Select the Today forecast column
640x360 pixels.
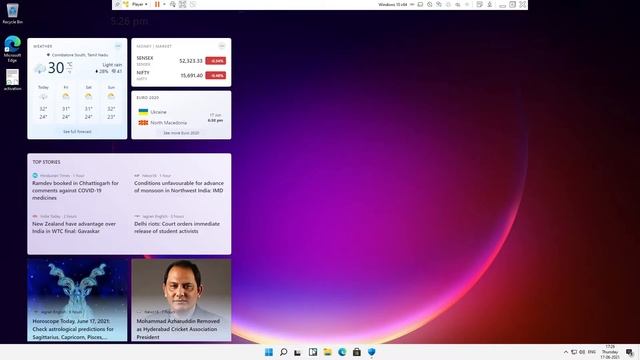pyautogui.click(x=43, y=103)
